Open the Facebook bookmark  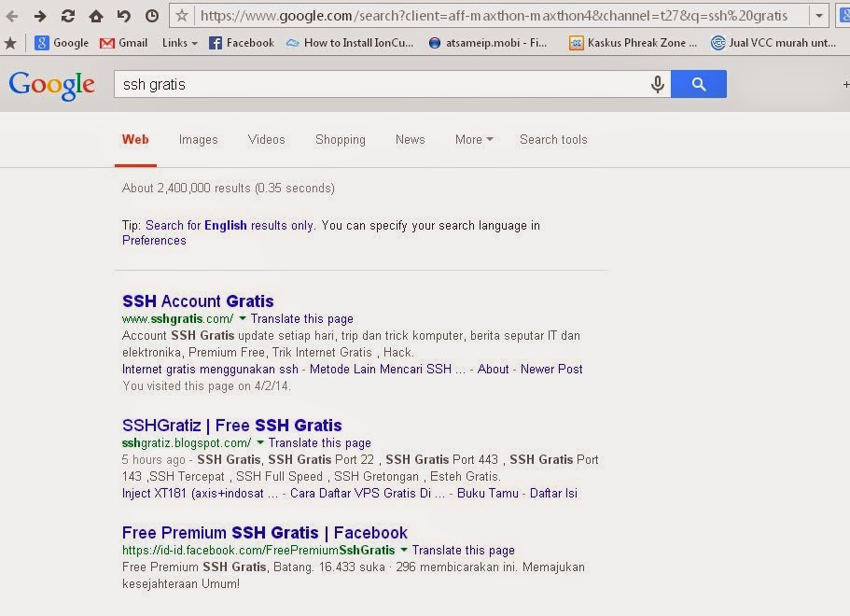242,43
